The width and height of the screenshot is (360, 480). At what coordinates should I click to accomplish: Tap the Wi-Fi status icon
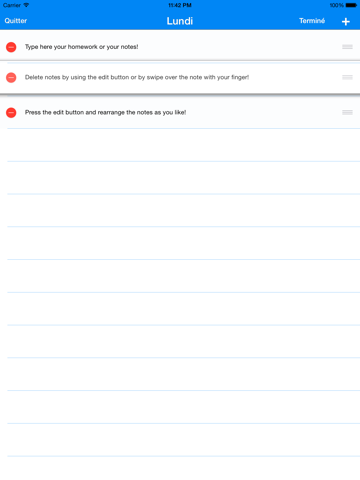(26, 5)
